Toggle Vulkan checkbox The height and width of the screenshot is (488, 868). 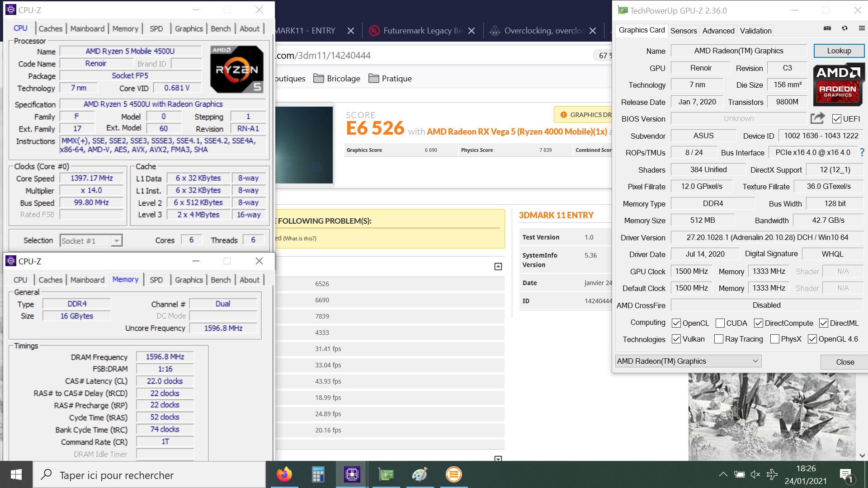click(676, 339)
